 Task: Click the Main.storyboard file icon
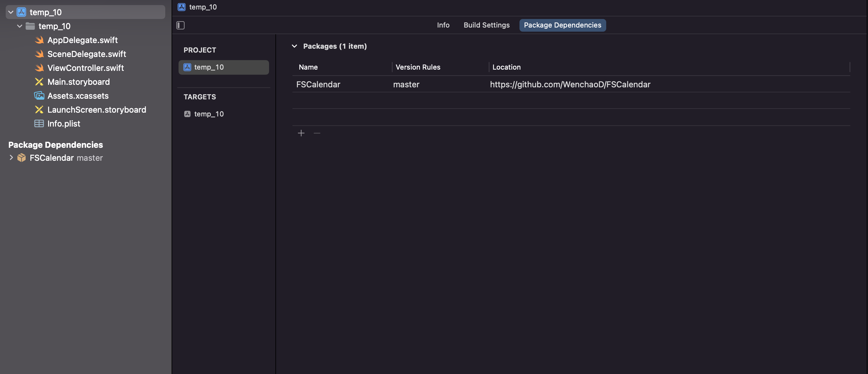[x=39, y=82]
